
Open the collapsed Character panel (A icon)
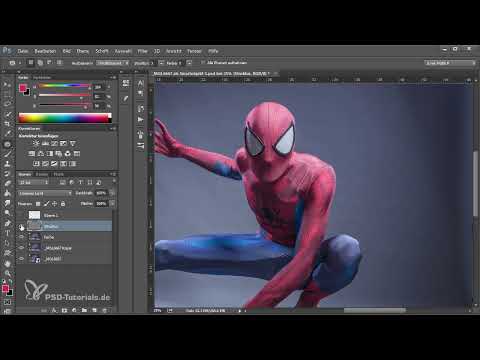point(141,83)
